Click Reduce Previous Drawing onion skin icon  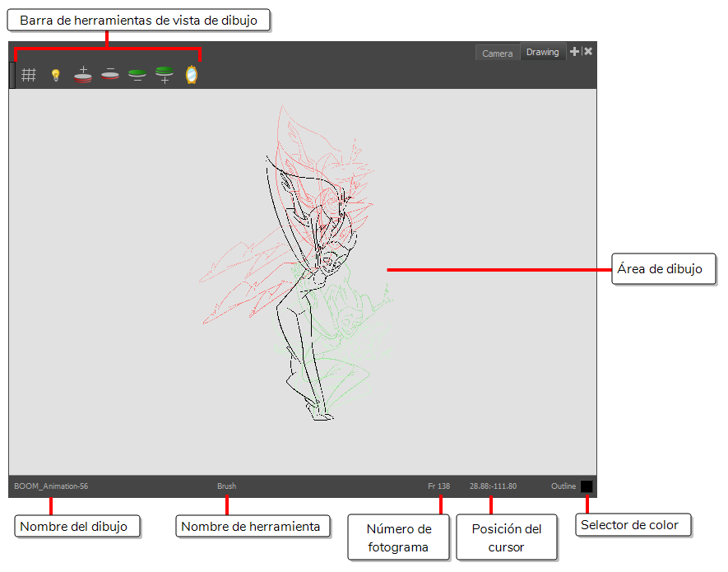(110, 73)
